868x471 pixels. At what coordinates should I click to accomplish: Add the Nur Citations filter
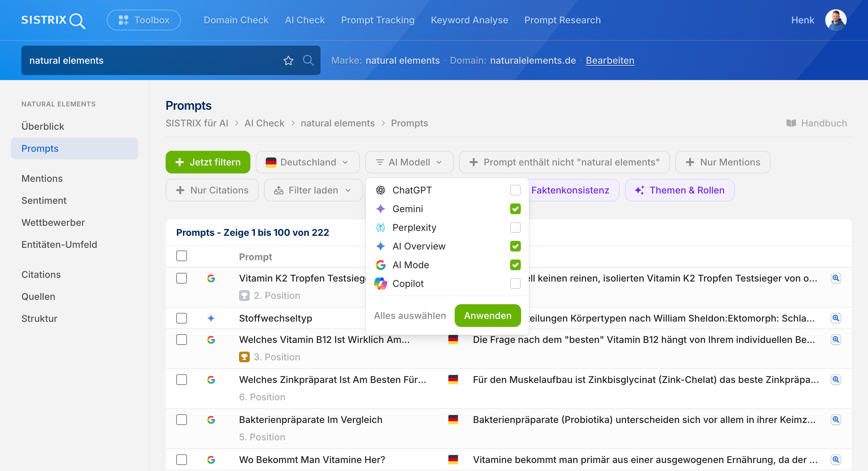point(212,190)
